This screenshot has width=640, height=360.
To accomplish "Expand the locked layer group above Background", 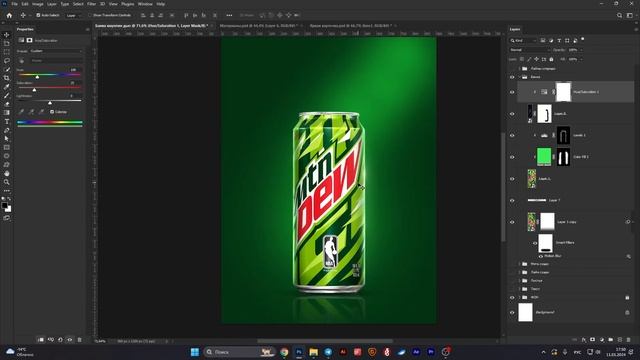I will click(x=520, y=298).
